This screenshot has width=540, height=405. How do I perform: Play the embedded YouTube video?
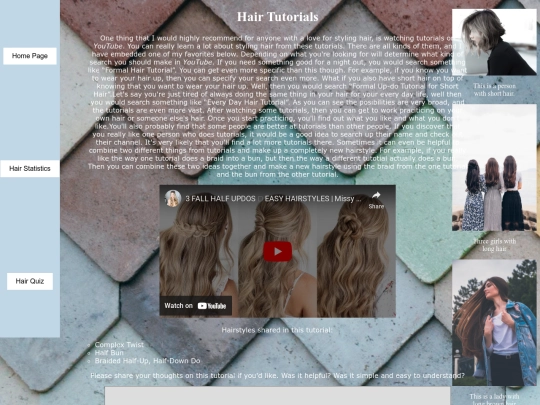(277, 251)
